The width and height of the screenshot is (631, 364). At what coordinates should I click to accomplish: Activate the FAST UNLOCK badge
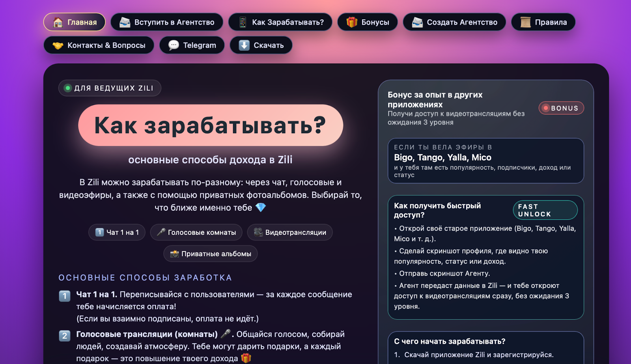click(x=545, y=210)
